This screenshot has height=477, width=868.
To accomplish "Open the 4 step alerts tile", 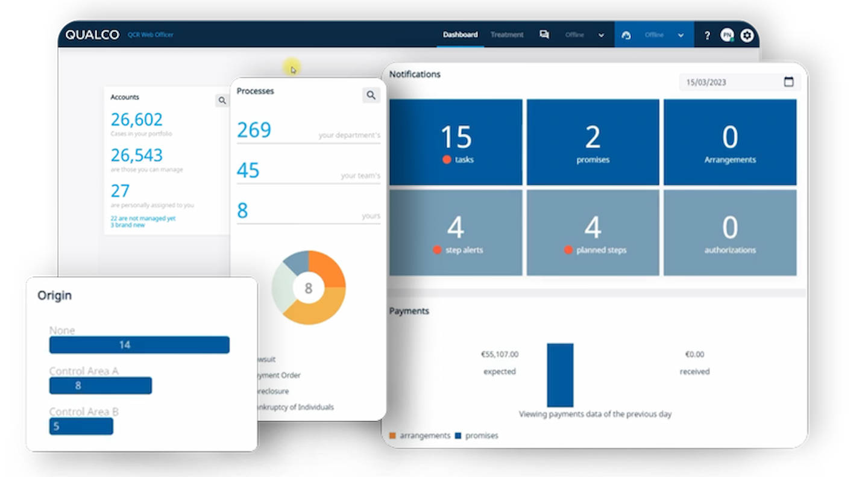I will (456, 233).
